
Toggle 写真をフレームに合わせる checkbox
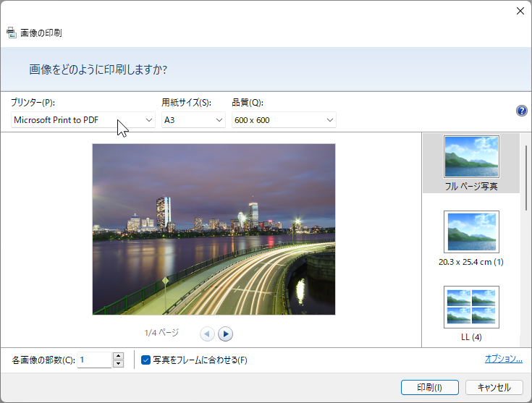(145, 360)
